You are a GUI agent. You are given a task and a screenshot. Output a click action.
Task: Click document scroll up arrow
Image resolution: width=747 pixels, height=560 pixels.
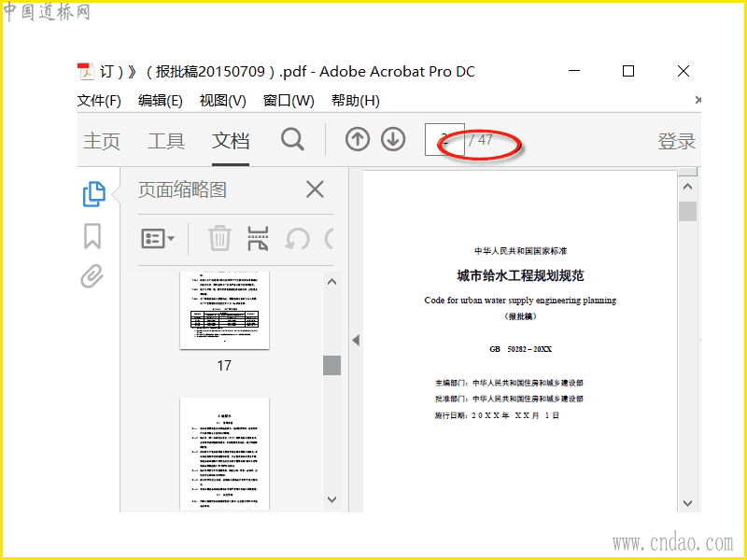pos(687,187)
